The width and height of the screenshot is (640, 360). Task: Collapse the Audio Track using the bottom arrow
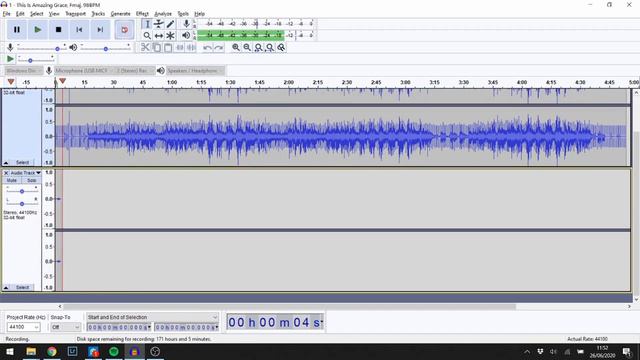6,287
